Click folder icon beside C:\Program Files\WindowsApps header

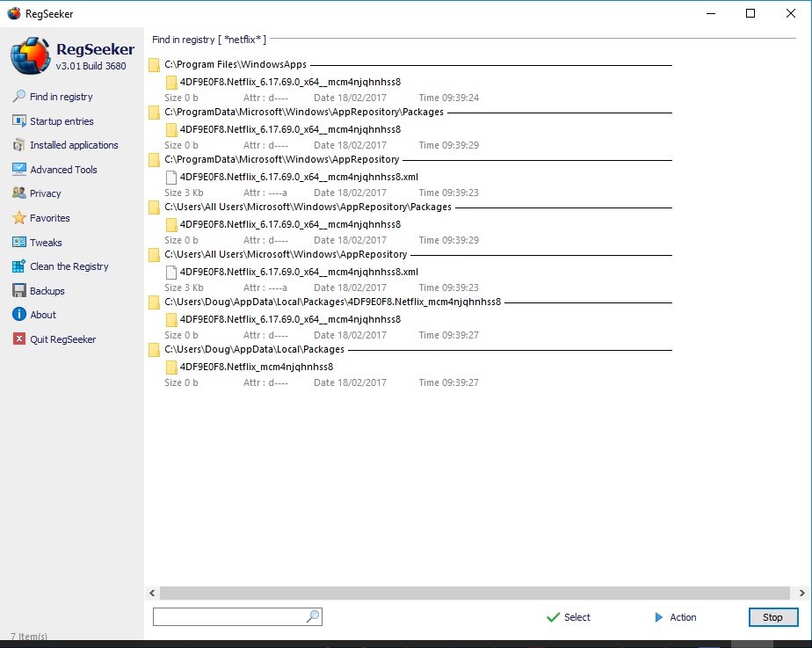154,65
